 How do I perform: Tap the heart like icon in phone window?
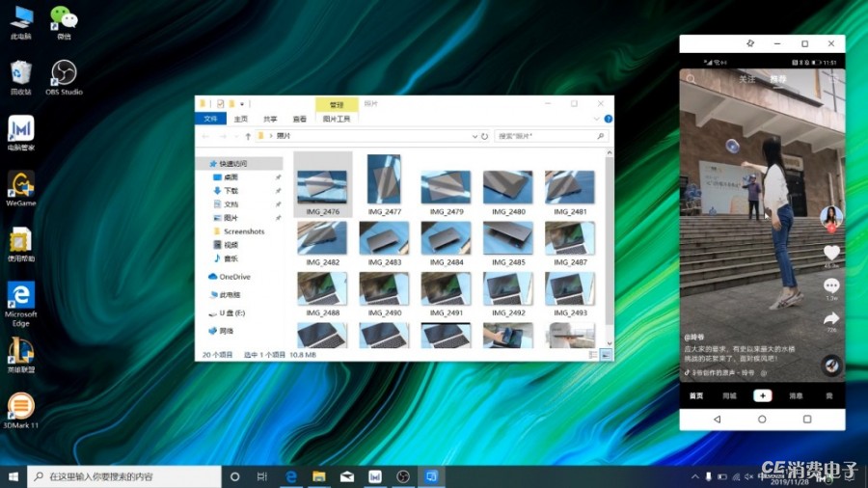pos(831,253)
